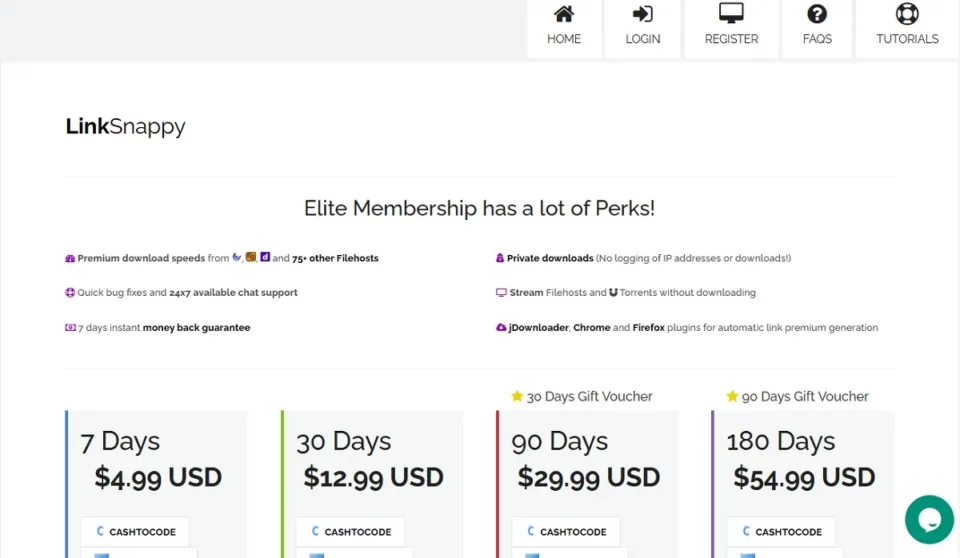Pay 7 Days plan with CashToCode
Viewport: 960px width, 558px height.
pyautogui.click(x=135, y=532)
